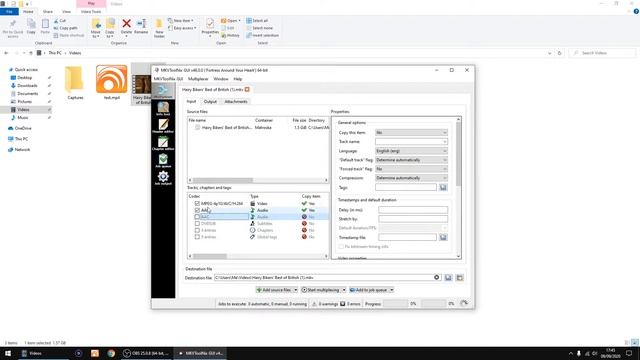640x360 pixels.
Task: Browse for a tags file
Action: pyautogui.click(x=443, y=187)
